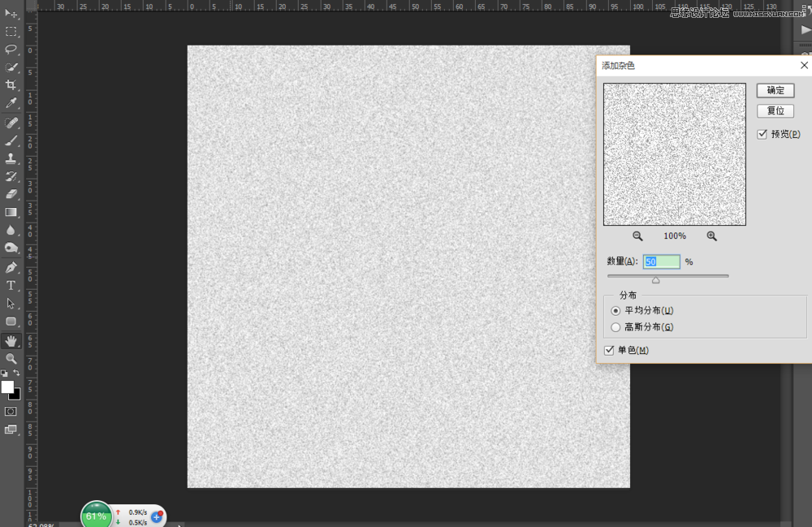Click the Zoom tool in toolbar
The image size is (812, 527).
click(11, 358)
